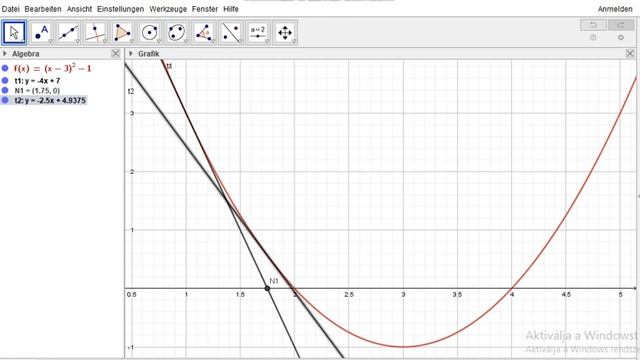Open the Point tool dropdown arrow
Viewport: 640px width, 360px height.
(50, 41)
